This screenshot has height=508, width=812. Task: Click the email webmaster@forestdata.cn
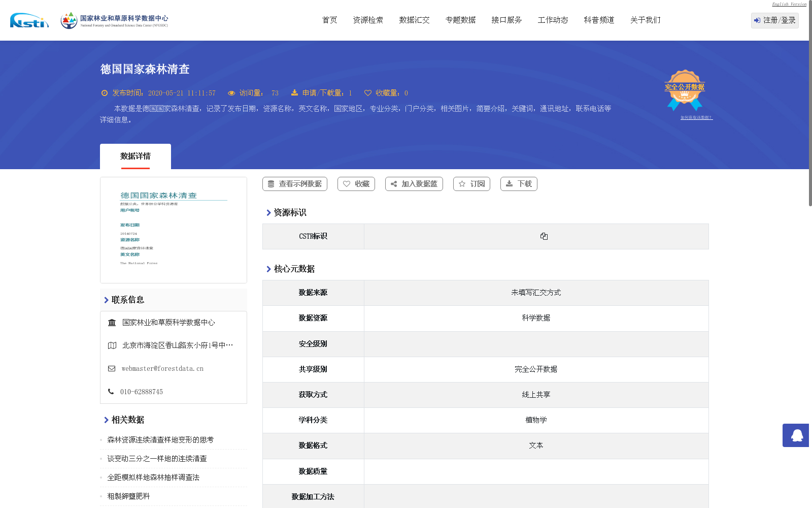point(162,369)
